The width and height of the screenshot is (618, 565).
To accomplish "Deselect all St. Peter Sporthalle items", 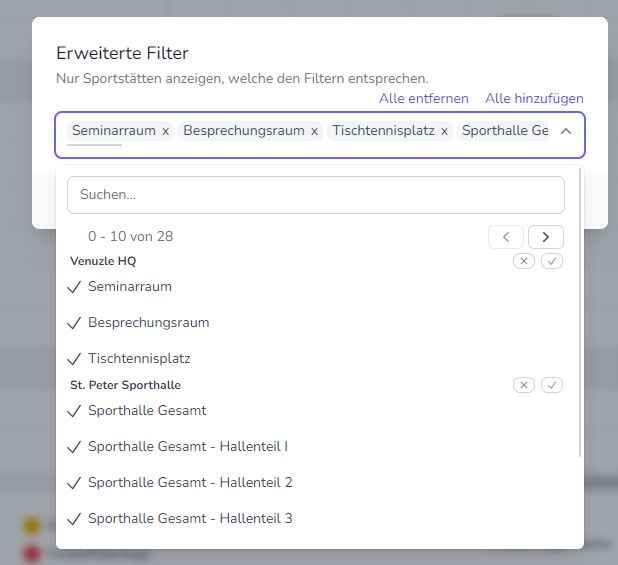I will 524,385.
